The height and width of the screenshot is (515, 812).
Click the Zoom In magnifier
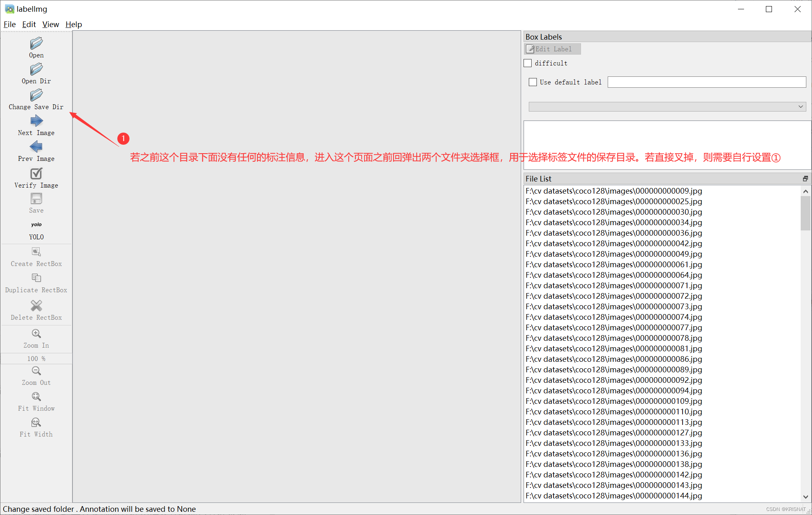(36, 333)
